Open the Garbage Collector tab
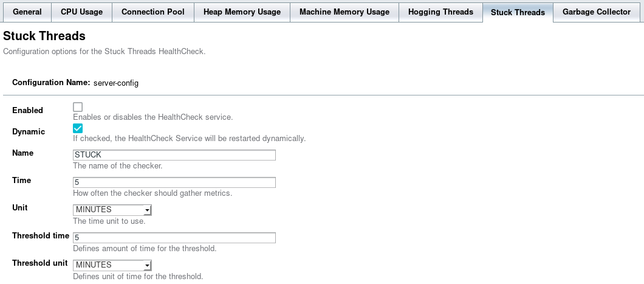This screenshot has height=284, width=644. click(x=597, y=12)
